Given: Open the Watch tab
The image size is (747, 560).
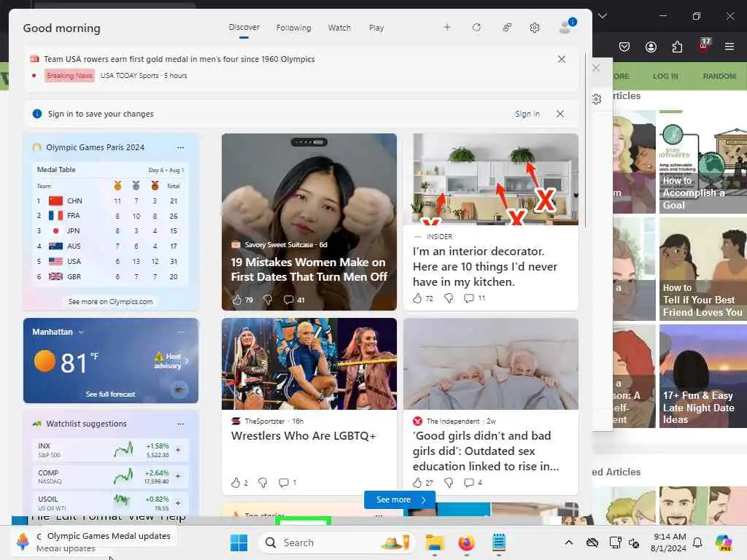Looking at the screenshot, I should pos(339,28).
